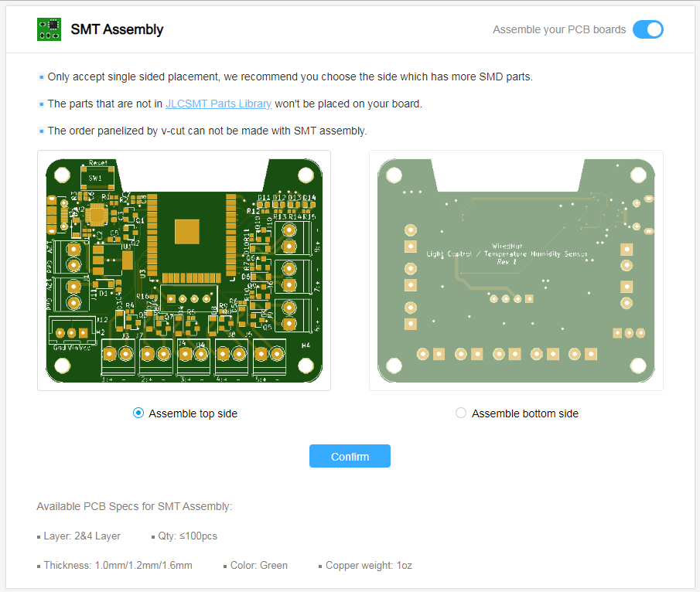Click the Thickness 1.0mm/1.2mm/1.6mm spec
The image size is (700, 592).
tap(118, 565)
